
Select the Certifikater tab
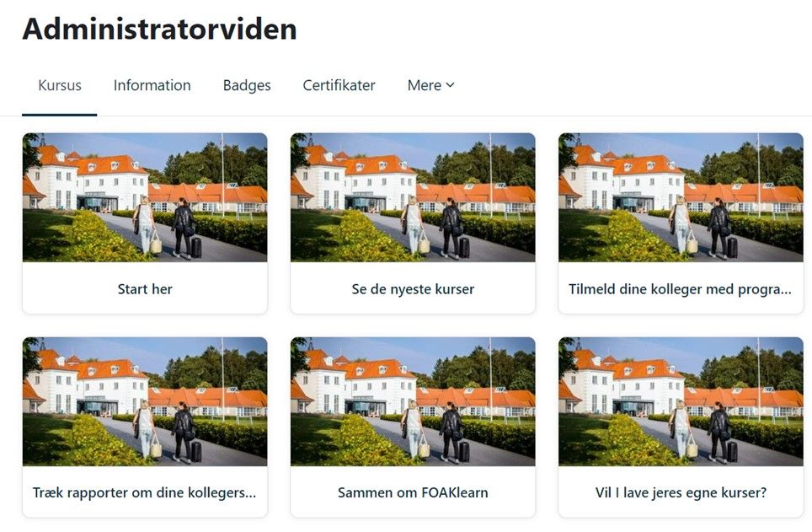coord(339,85)
